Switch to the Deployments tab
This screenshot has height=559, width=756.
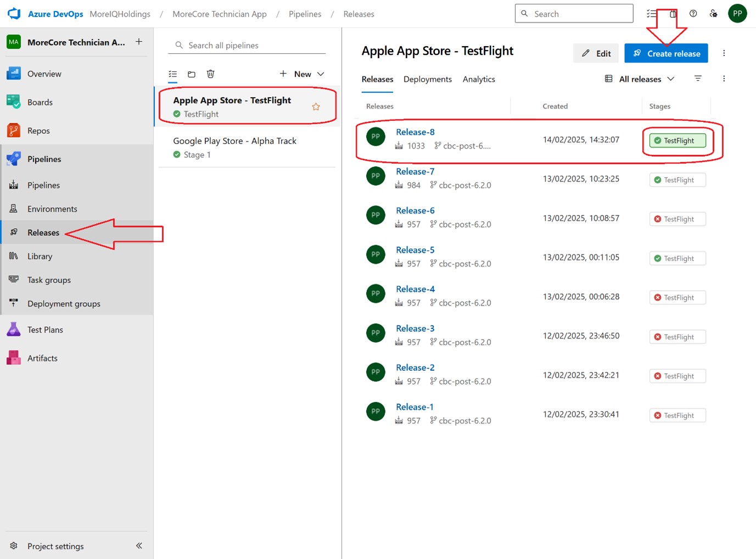(x=428, y=79)
